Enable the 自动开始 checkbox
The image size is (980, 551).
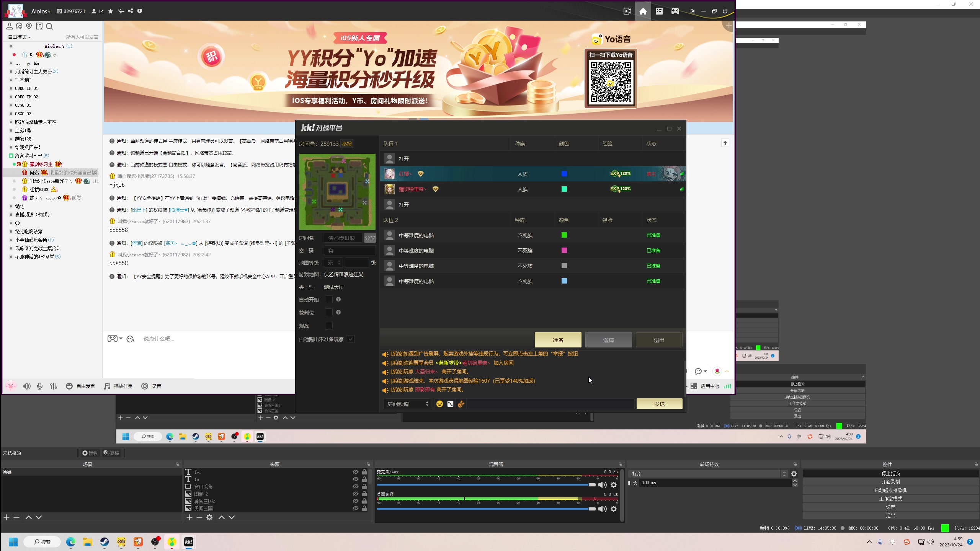[329, 299]
